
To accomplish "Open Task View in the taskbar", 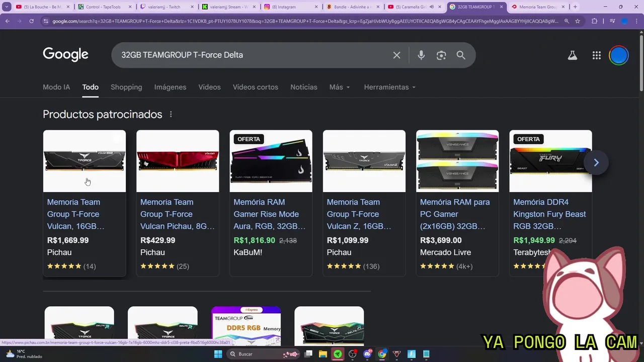I will pyautogui.click(x=308, y=354).
